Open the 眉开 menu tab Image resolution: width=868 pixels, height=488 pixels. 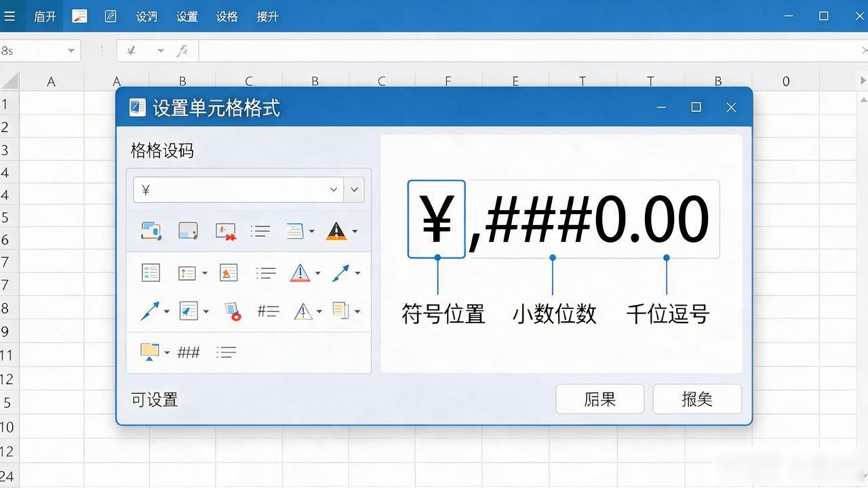click(45, 16)
